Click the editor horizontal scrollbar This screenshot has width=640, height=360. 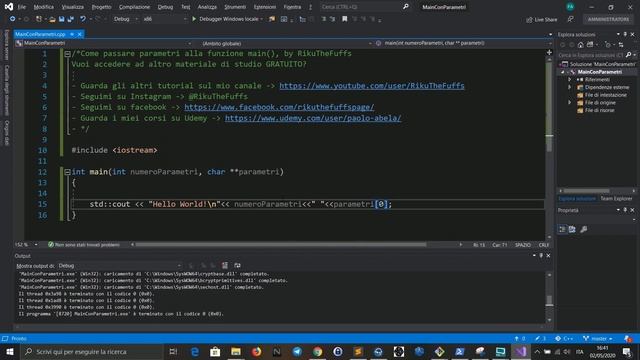point(281,244)
